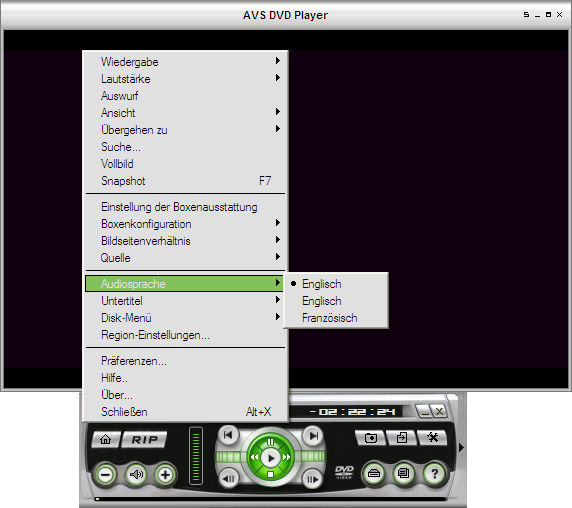Increase volume with the plus button
572x508 pixels.
(x=165, y=475)
